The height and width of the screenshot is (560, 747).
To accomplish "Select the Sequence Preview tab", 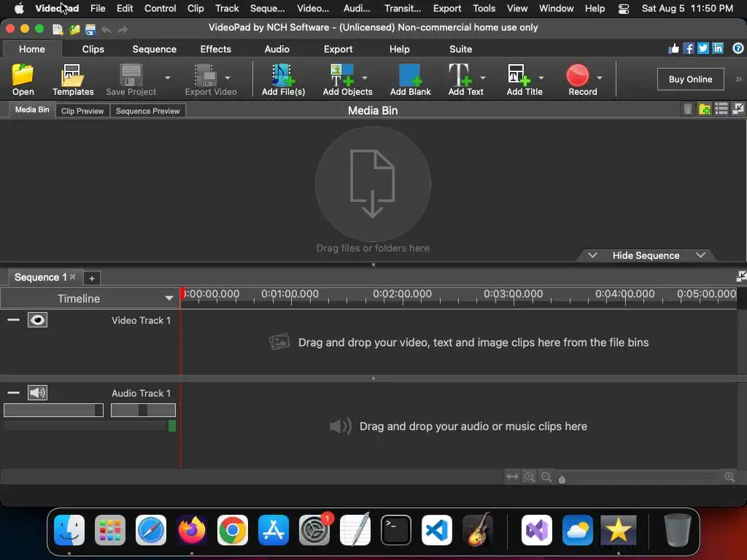I will 147,111.
